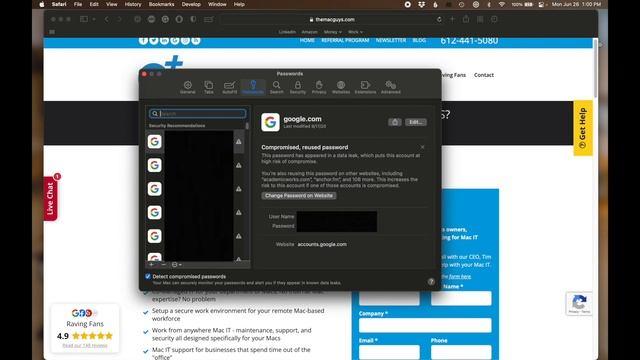
Task: Dismiss the compromised password warning
Action: 422,147
